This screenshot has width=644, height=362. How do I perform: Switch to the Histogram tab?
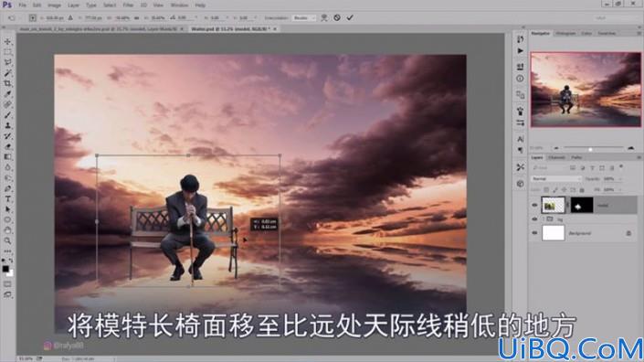pos(565,33)
